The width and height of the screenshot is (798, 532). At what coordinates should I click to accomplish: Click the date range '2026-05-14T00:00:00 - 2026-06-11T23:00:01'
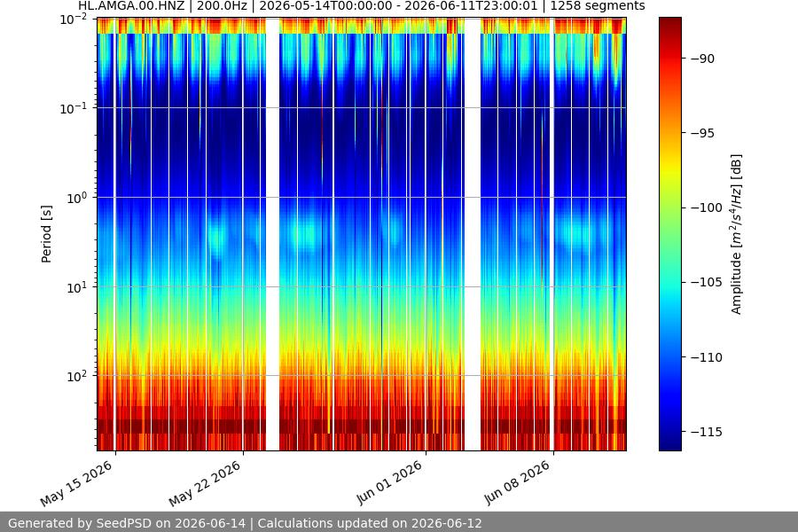click(x=398, y=6)
